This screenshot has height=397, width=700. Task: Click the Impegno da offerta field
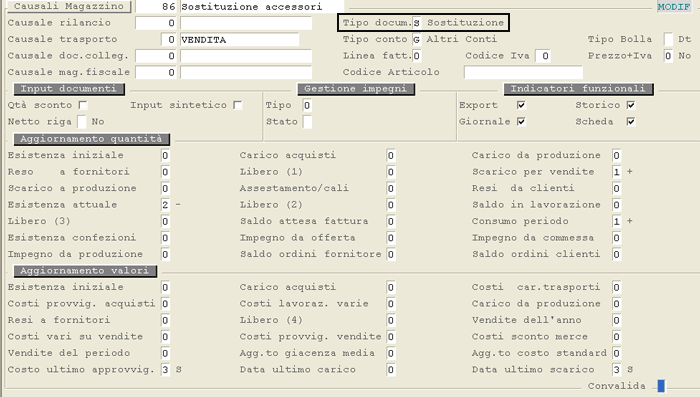(x=391, y=238)
